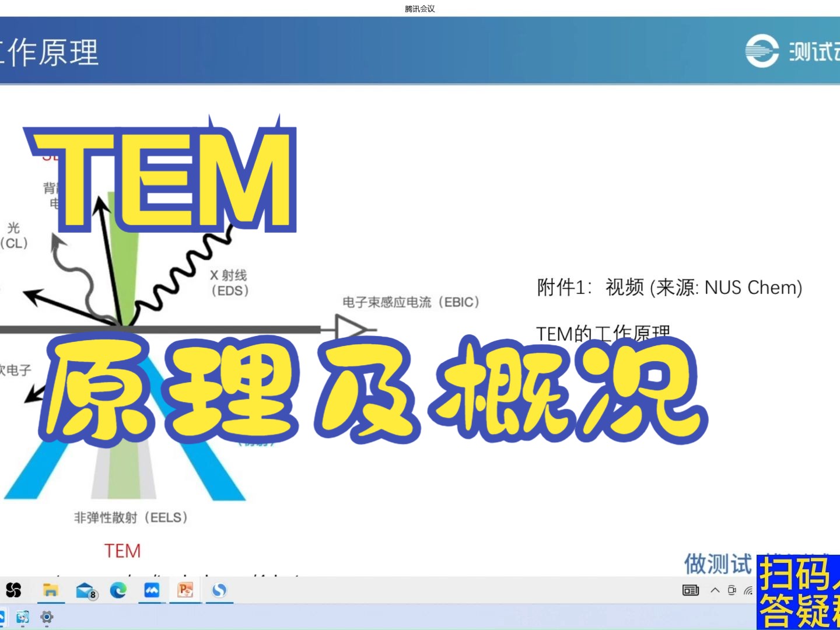Screen dimensions: 840x630
Task: Open the blue S-shaped app in taskbar
Action: click(219, 590)
